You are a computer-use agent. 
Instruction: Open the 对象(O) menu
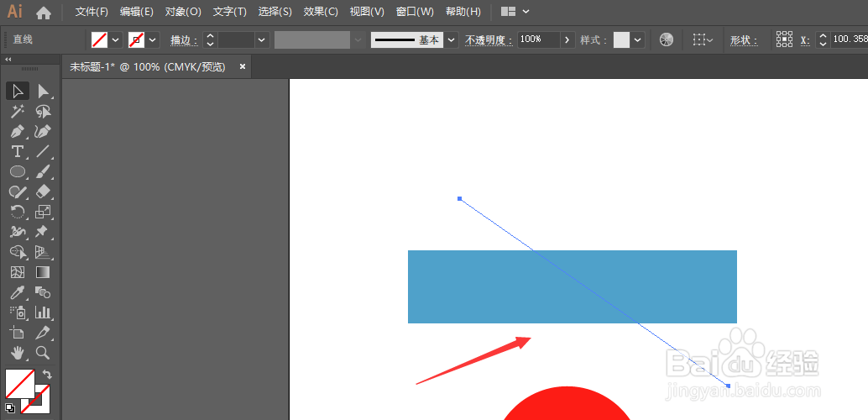[x=183, y=12]
